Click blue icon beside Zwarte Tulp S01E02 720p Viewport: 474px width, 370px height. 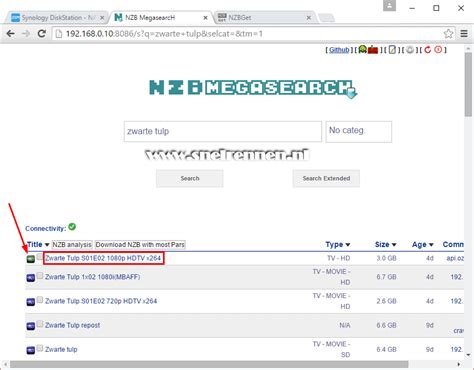point(31,302)
